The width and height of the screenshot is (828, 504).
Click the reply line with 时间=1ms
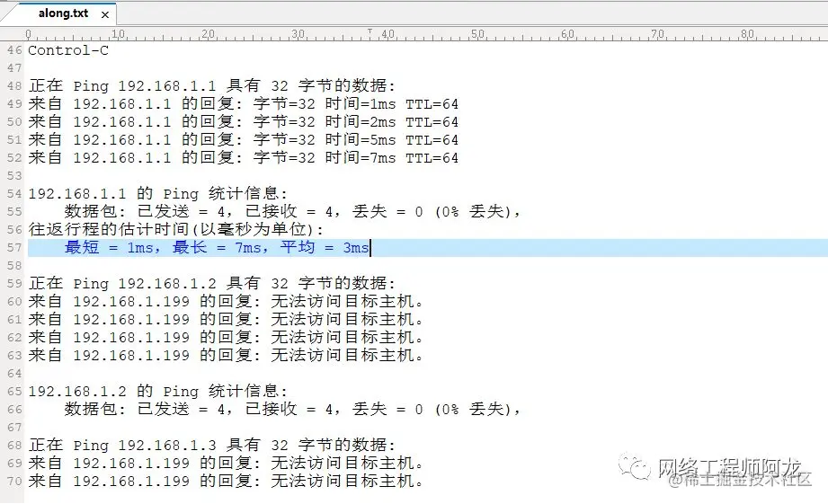point(243,104)
